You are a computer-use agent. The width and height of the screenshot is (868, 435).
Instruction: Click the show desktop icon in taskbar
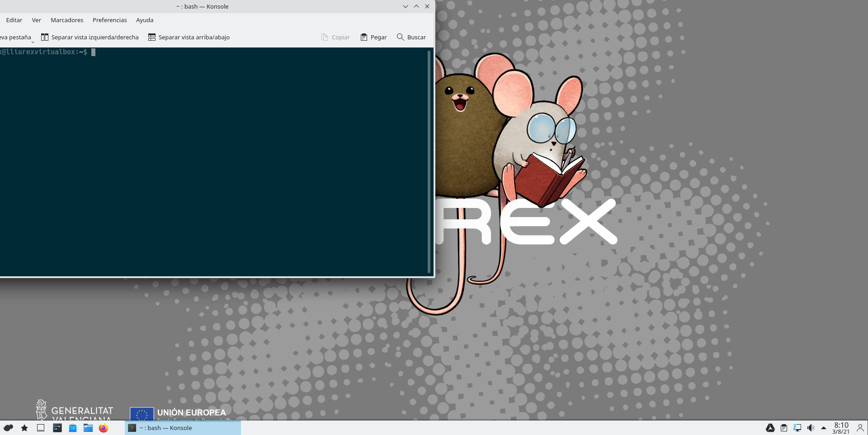[41, 428]
